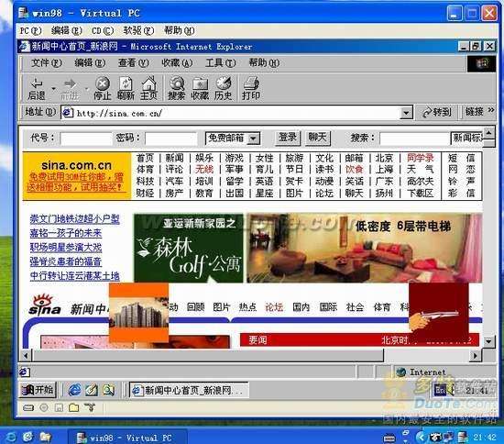
Task: Click the 高尔夫 navigation link
Action: [x=420, y=182]
